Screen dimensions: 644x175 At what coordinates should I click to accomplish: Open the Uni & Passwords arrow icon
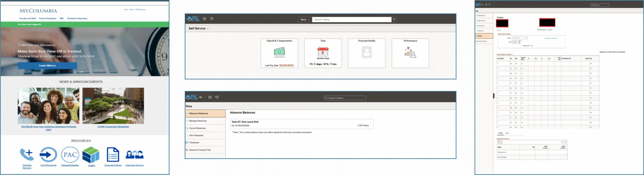(x=48, y=155)
